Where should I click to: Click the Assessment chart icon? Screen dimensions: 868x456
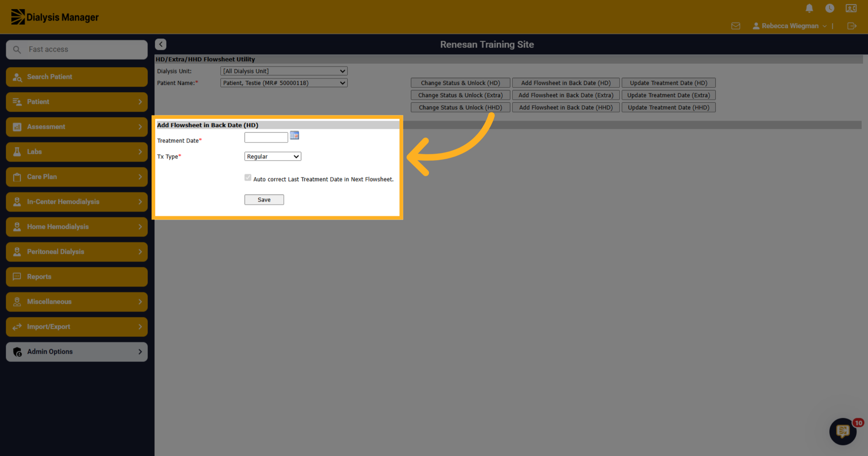pyautogui.click(x=17, y=127)
